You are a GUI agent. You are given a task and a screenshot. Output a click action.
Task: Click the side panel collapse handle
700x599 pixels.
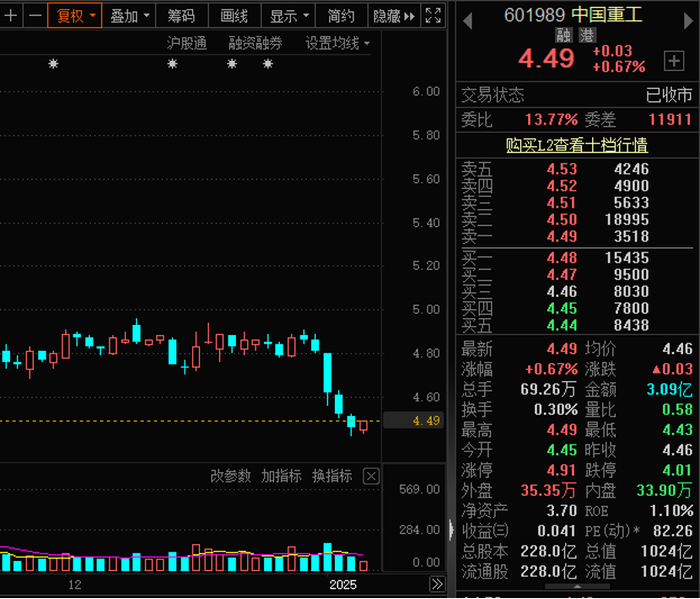451,529
